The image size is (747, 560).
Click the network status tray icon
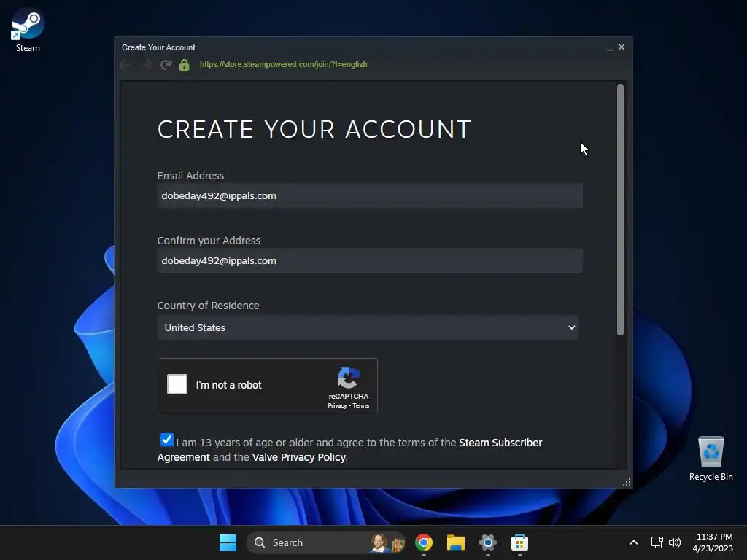click(x=657, y=542)
